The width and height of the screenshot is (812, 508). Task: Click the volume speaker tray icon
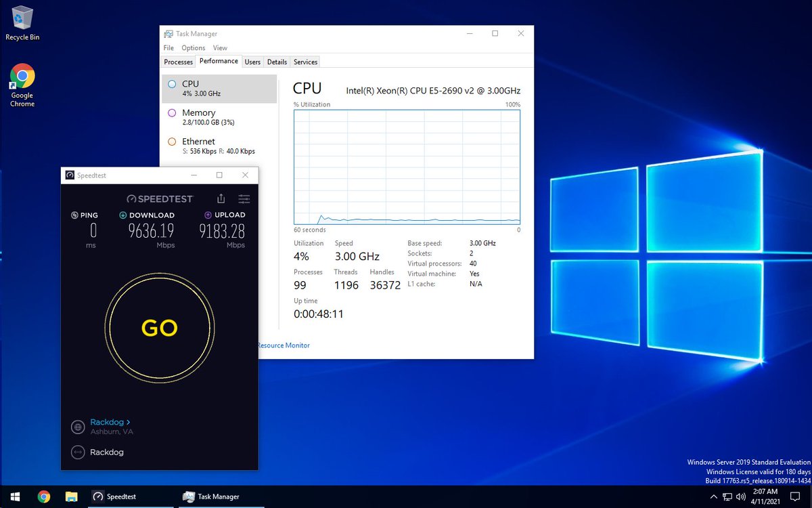(x=740, y=496)
